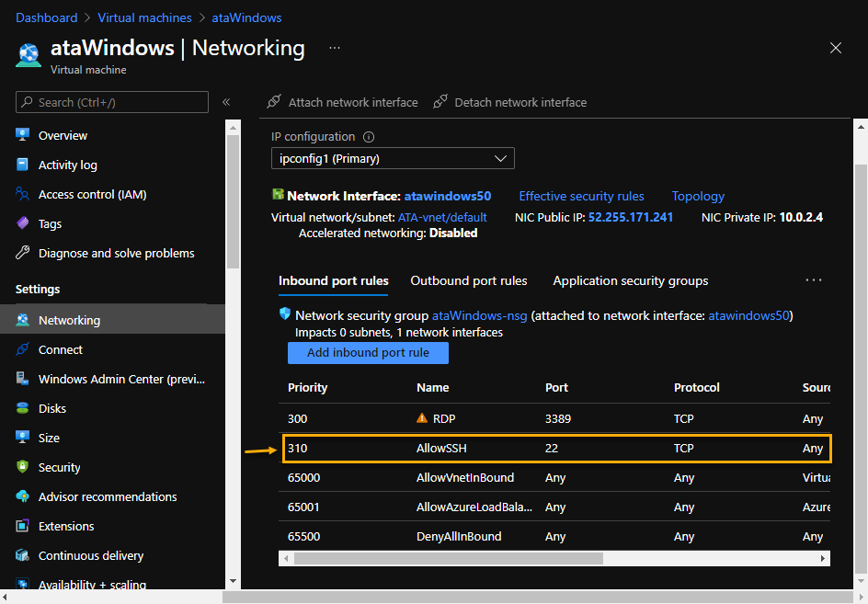Click the Connect plug icon in sidebar
Image resolution: width=868 pixels, height=604 pixels.
(22, 348)
